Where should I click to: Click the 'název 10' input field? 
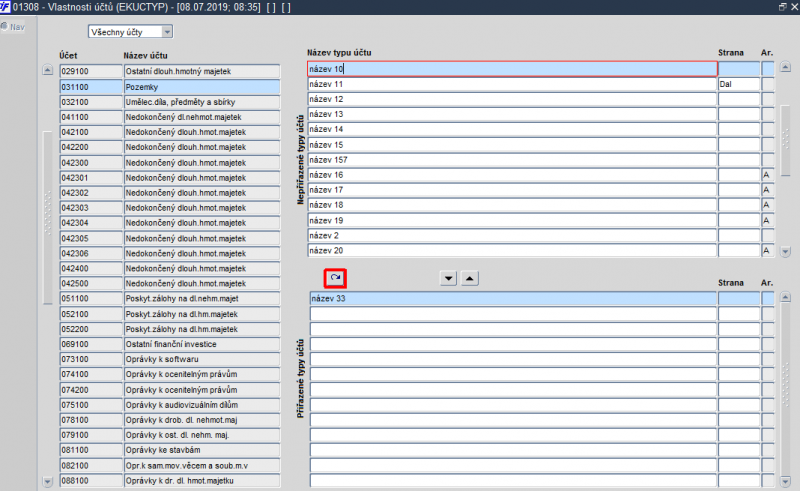point(512,69)
